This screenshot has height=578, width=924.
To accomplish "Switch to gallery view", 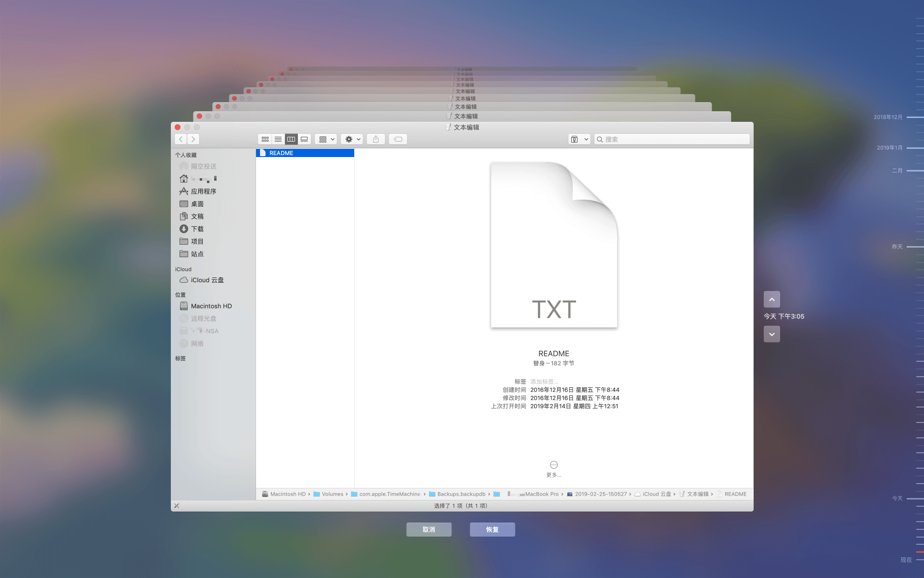I will tap(304, 139).
